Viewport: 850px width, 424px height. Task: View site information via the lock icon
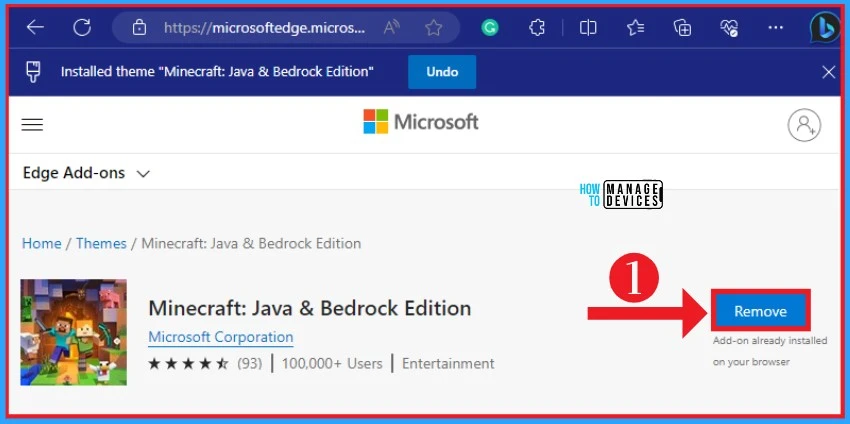coord(139,28)
